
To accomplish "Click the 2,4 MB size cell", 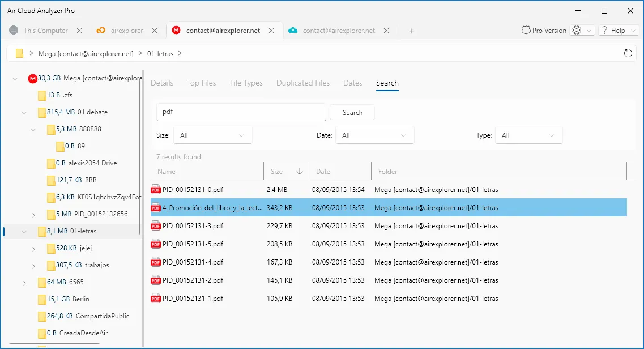I will (277, 190).
